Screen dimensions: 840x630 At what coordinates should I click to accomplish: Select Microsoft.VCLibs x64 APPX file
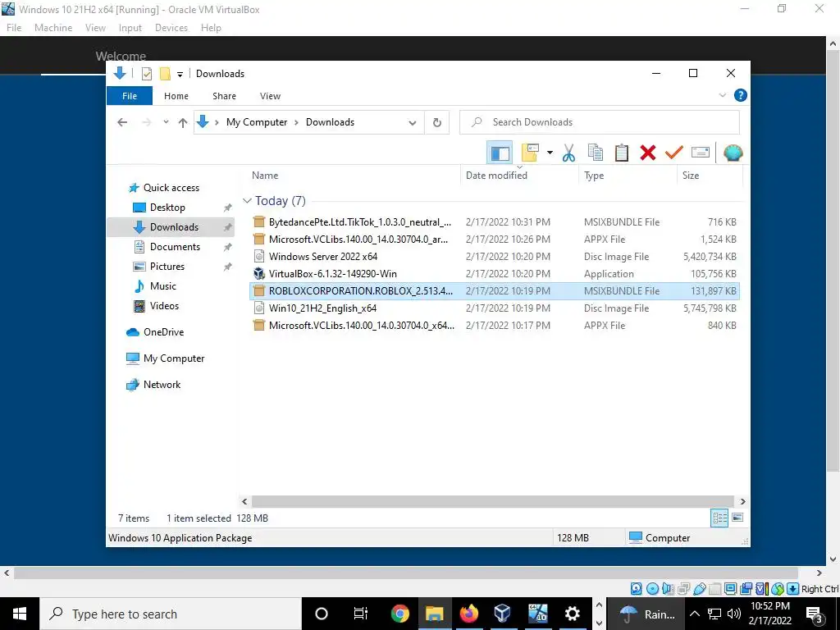pos(495,325)
